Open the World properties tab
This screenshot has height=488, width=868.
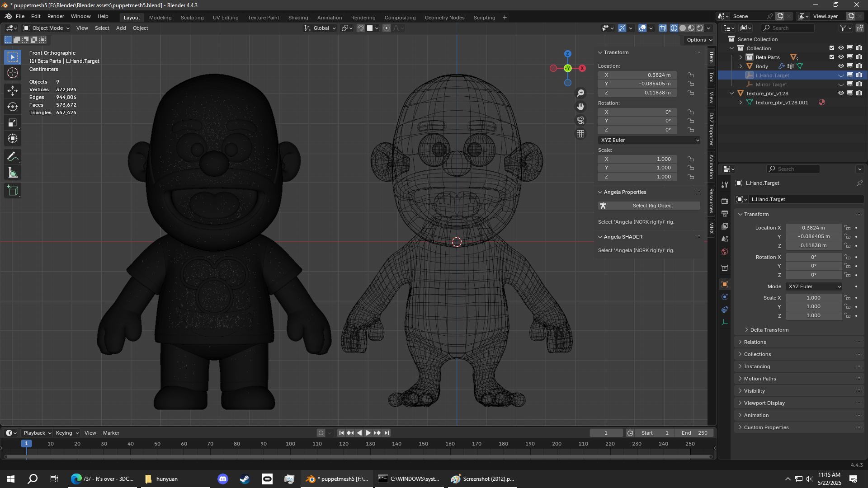tap(725, 252)
